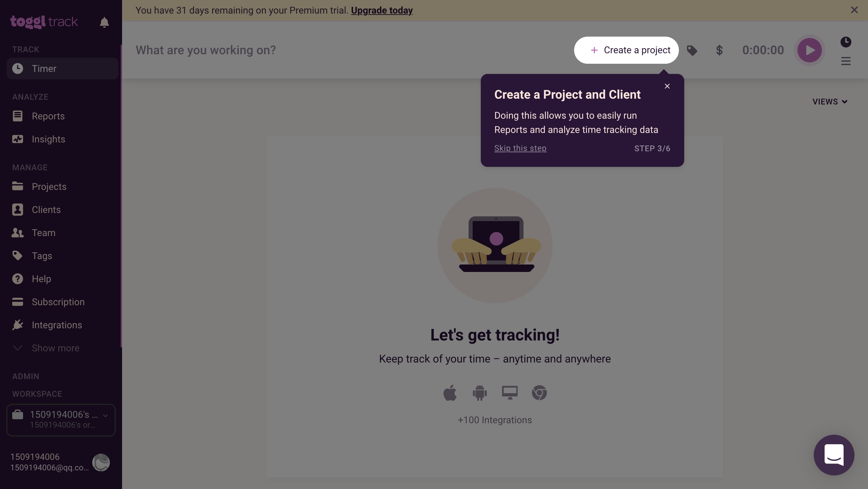Switch to manual mode list icon
This screenshot has height=489, width=868.
pos(846,61)
